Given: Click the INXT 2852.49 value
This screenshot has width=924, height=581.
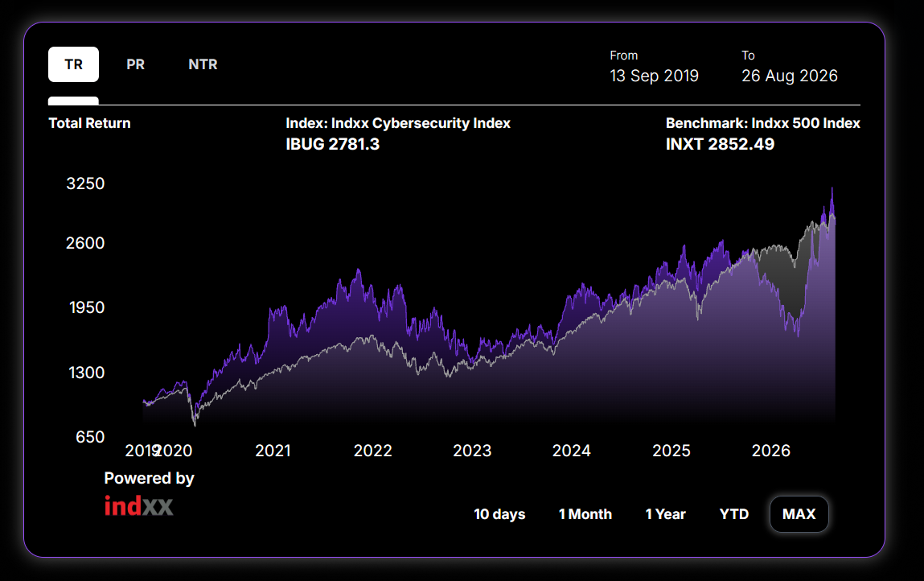Looking at the screenshot, I should 720,145.
